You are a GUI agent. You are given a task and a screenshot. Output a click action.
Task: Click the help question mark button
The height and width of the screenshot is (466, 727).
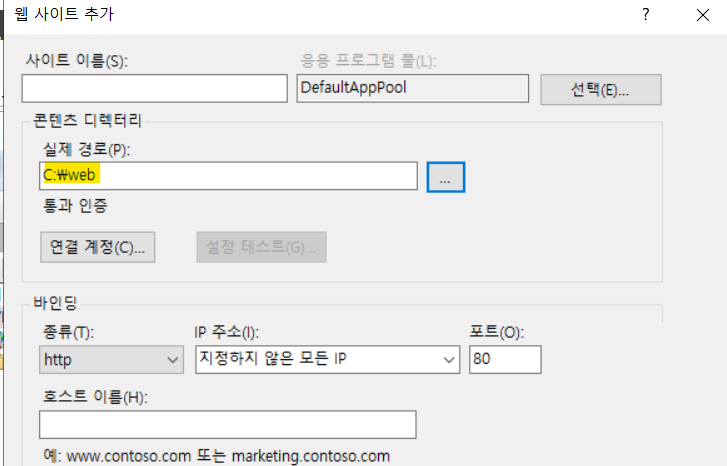pyautogui.click(x=646, y=15)
